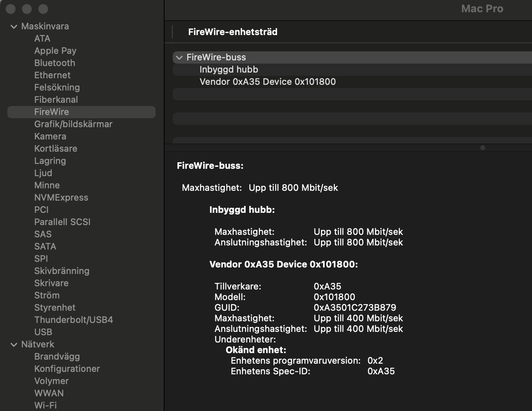Open the Apple Pay category

(x=55, y=51)
